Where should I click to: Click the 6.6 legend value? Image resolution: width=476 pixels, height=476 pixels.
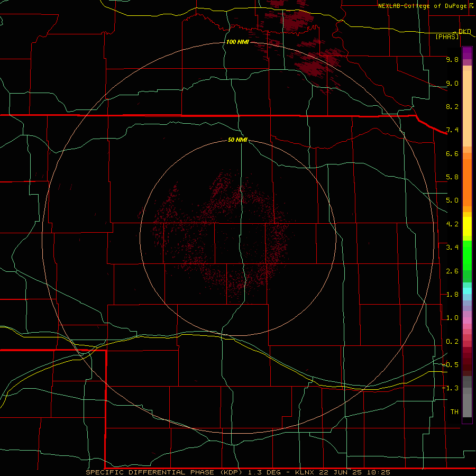point(452,153)
